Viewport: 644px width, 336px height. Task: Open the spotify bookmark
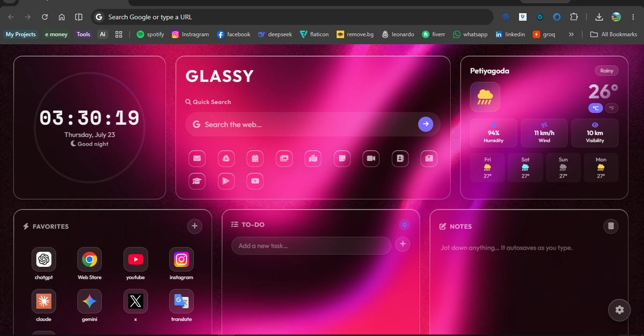[x=150, y=34]
